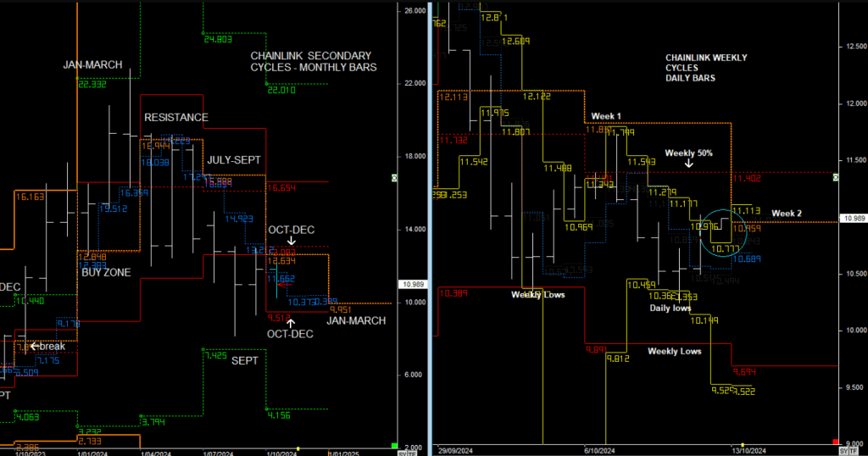Click the 9.951 orange level value
868x456 pixels.
tap(341, 310)
